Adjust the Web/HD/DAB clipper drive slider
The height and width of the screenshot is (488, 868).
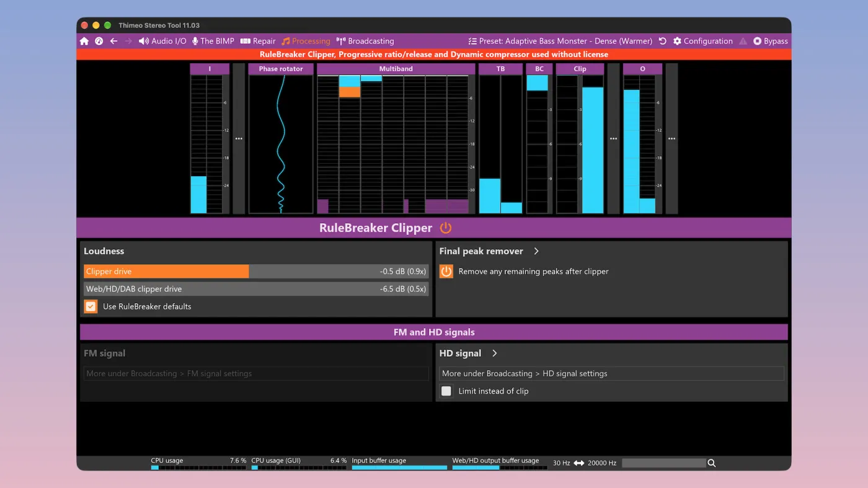pyautogui.click(x=256, y=289)
